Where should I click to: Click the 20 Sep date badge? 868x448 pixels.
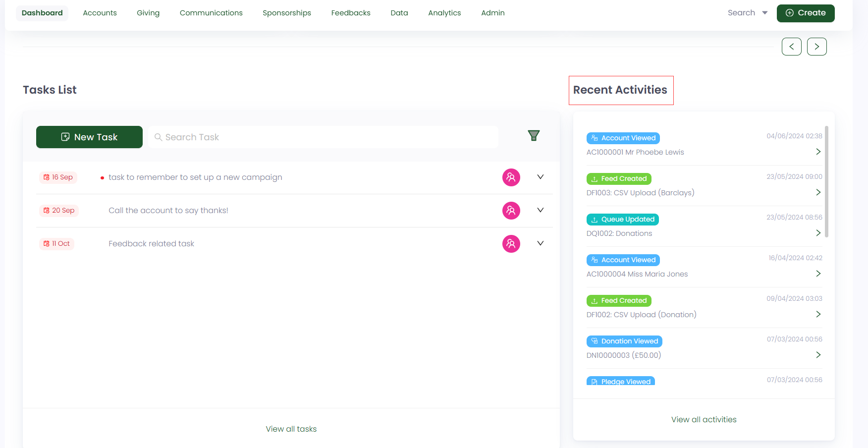(x=59, y=211)
